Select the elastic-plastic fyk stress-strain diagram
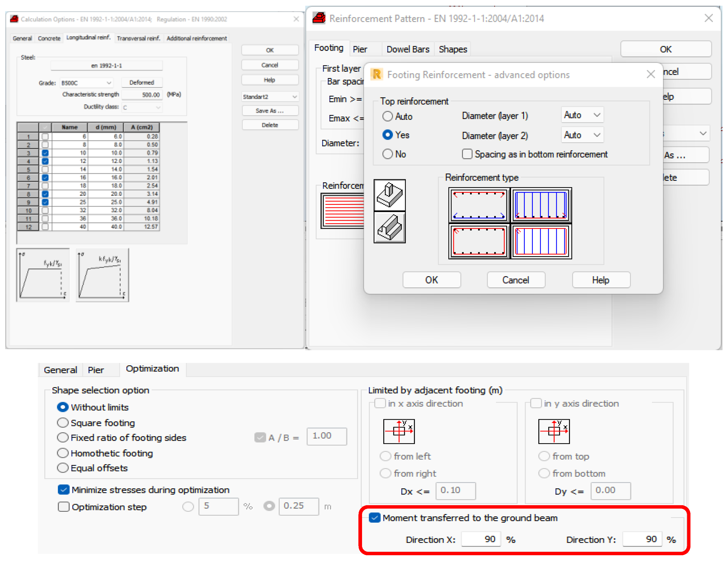Screen dimensions: 728x562 43,275
